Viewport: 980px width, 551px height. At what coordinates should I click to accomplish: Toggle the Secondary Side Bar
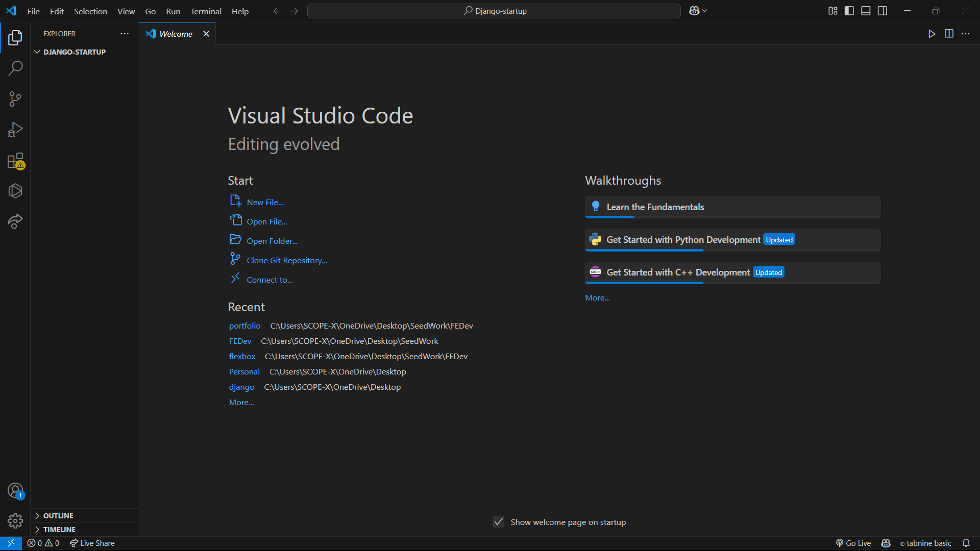(x=883, y=11)
